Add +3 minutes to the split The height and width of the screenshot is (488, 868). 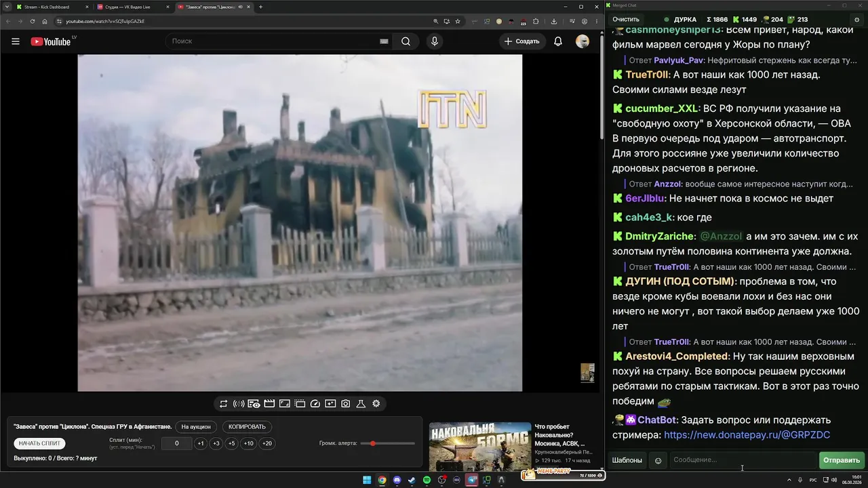[x=216, y=443]
